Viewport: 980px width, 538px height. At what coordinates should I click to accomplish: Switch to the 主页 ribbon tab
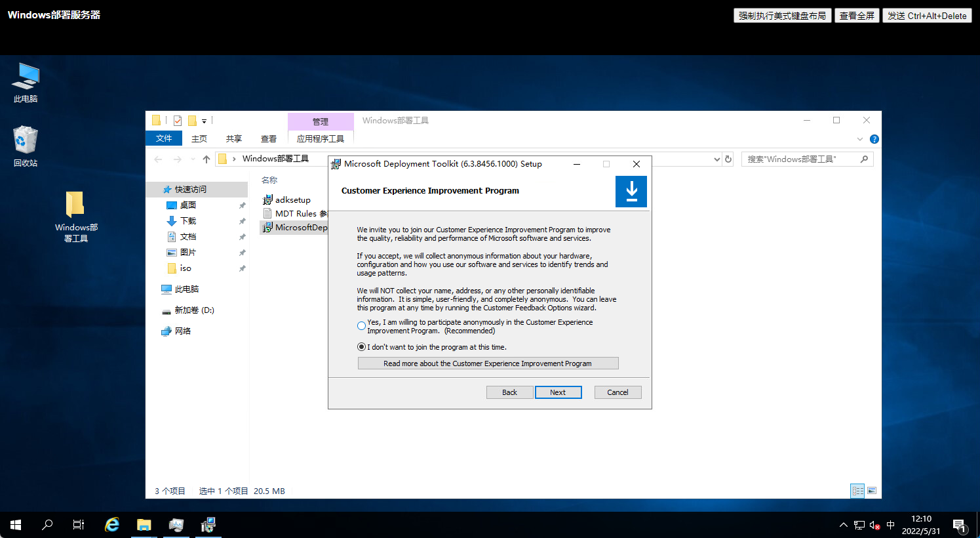point(199,138)
